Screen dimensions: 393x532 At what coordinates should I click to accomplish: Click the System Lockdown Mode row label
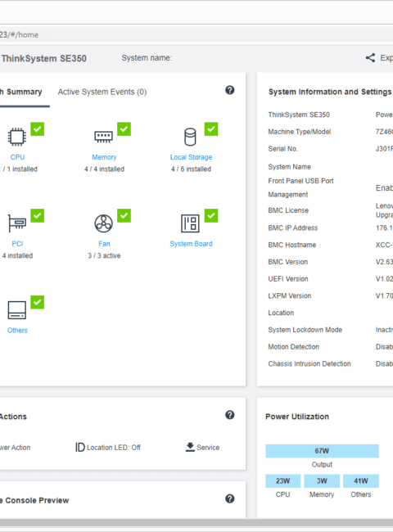click(x=305, y=330)
